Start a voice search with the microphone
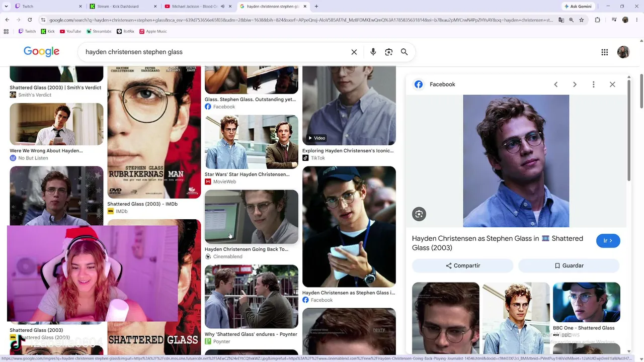The width and height of the screenshot is (644, 362). click(x=373, y=52)
